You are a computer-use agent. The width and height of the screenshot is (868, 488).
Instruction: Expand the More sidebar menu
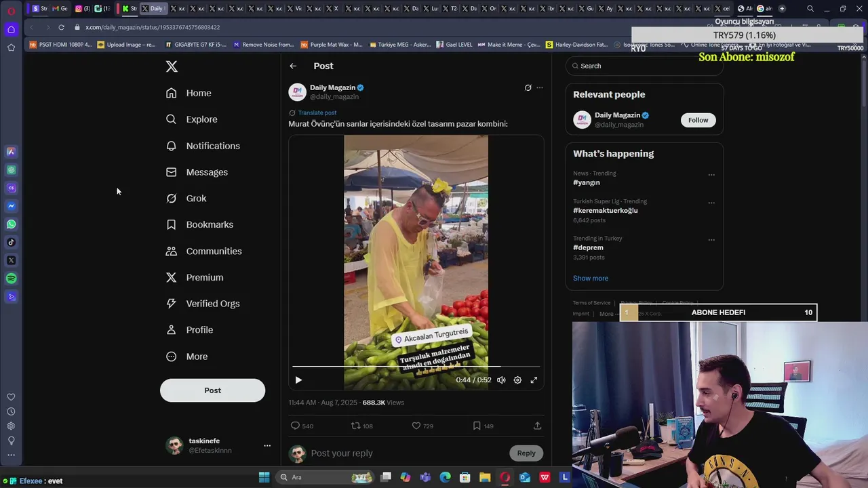[x=187, y=357]
